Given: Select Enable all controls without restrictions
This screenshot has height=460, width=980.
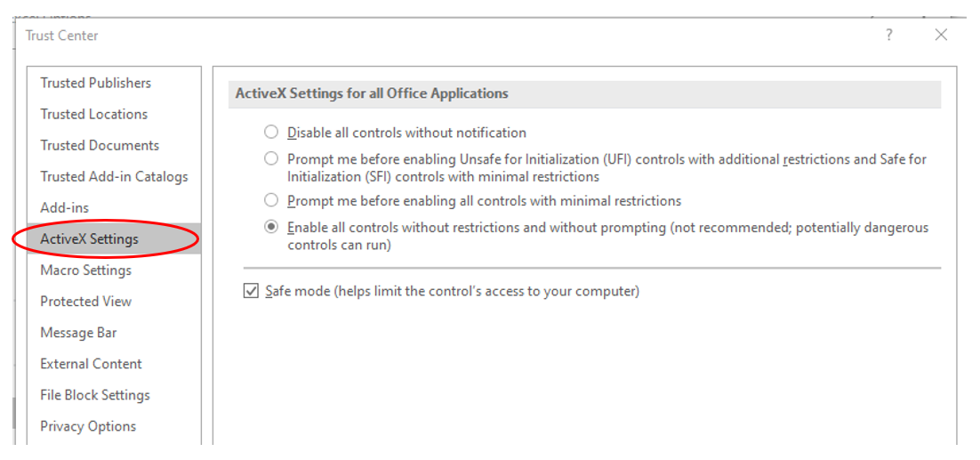Looking at the screenshot, I should point(271,228).
